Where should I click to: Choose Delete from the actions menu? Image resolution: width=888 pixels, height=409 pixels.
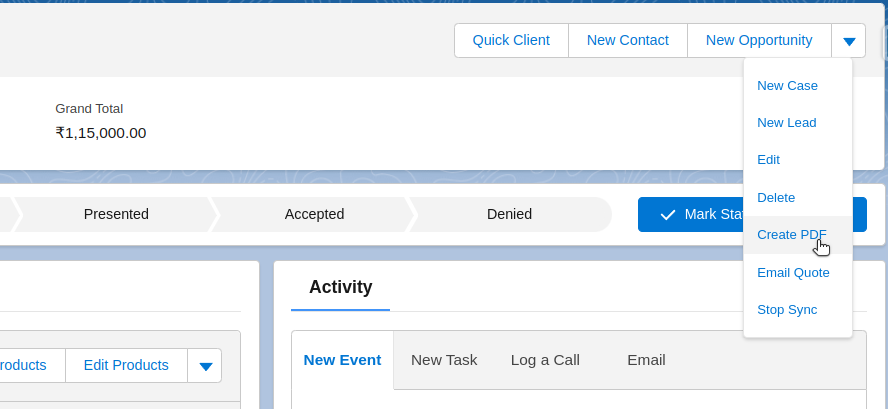776,198
